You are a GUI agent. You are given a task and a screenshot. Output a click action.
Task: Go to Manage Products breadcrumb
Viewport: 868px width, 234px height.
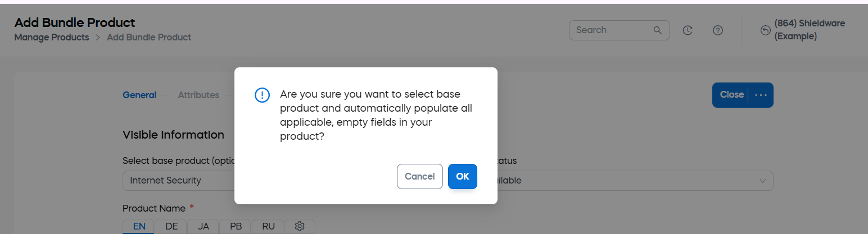(x=52, y=38)
